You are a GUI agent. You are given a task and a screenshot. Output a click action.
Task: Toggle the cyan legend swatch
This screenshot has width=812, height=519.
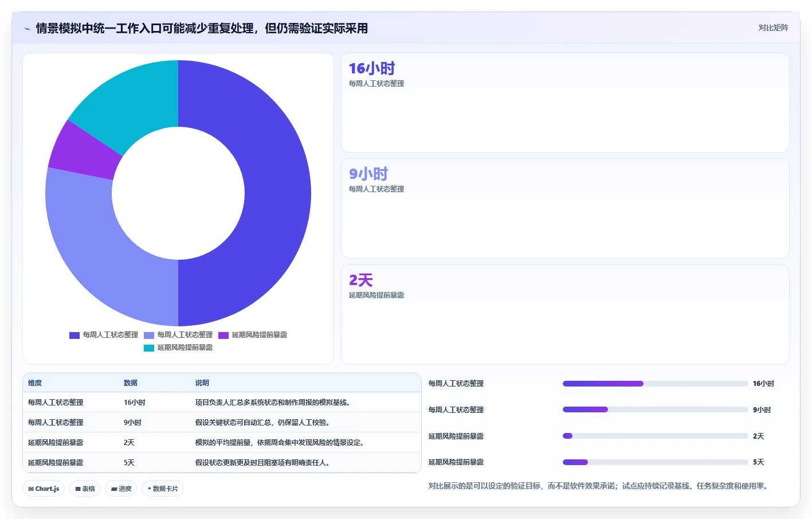tap(149, 348)
